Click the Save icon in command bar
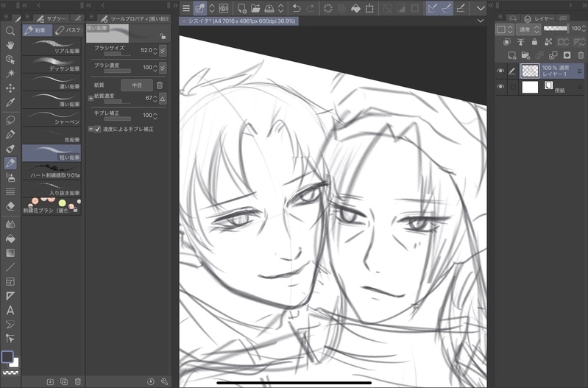The image size is (588, 388). [269, 8]
